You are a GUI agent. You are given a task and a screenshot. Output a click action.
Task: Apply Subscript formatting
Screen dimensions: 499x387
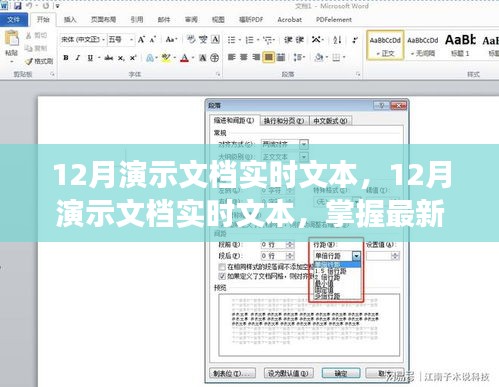pyautogui.click(x=121, y=58)
